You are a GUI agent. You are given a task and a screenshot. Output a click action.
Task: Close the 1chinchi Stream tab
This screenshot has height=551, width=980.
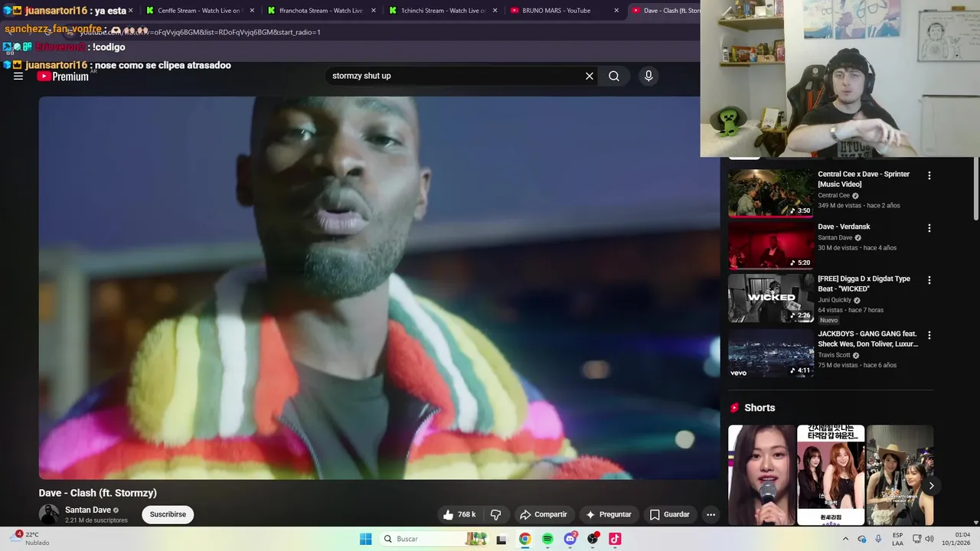tap(495, 11)
